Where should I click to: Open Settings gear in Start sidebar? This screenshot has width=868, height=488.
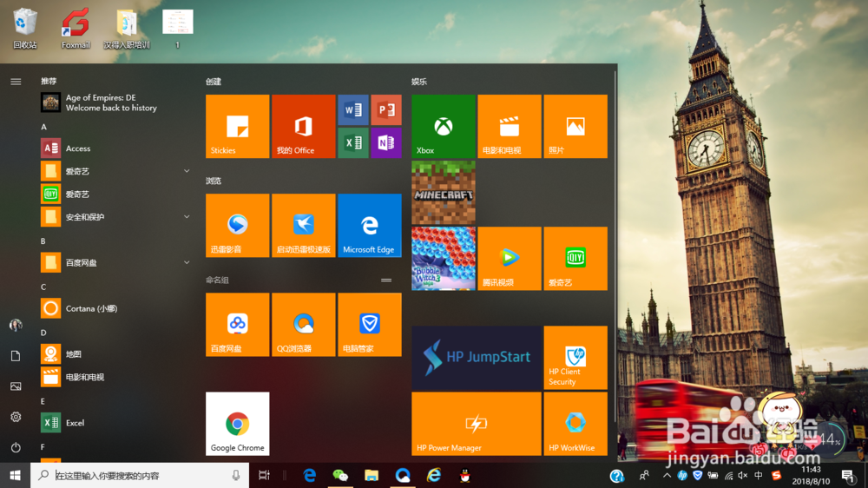click(16, 417)
